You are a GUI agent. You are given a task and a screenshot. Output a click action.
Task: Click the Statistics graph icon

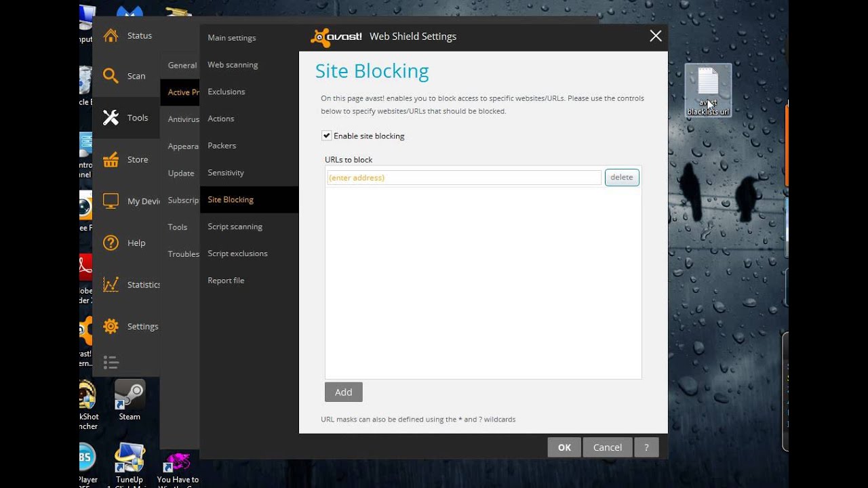111,285
